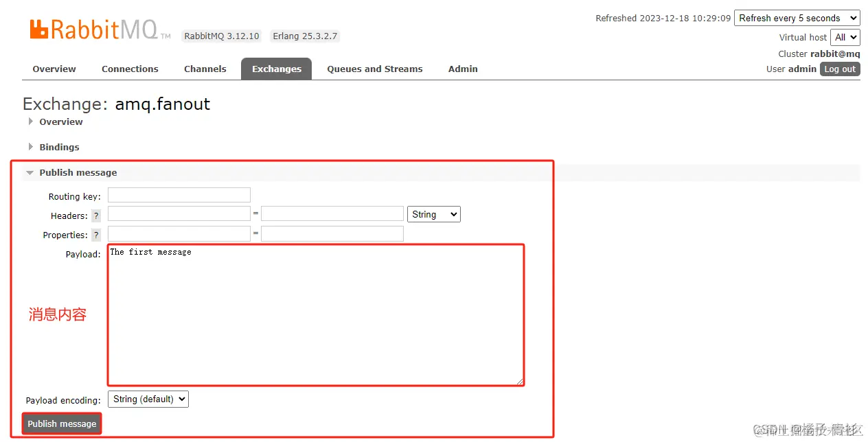Click the Headers name input field
Image resolution: width=868 pixels, height=442 pixels.
point(179,214)
